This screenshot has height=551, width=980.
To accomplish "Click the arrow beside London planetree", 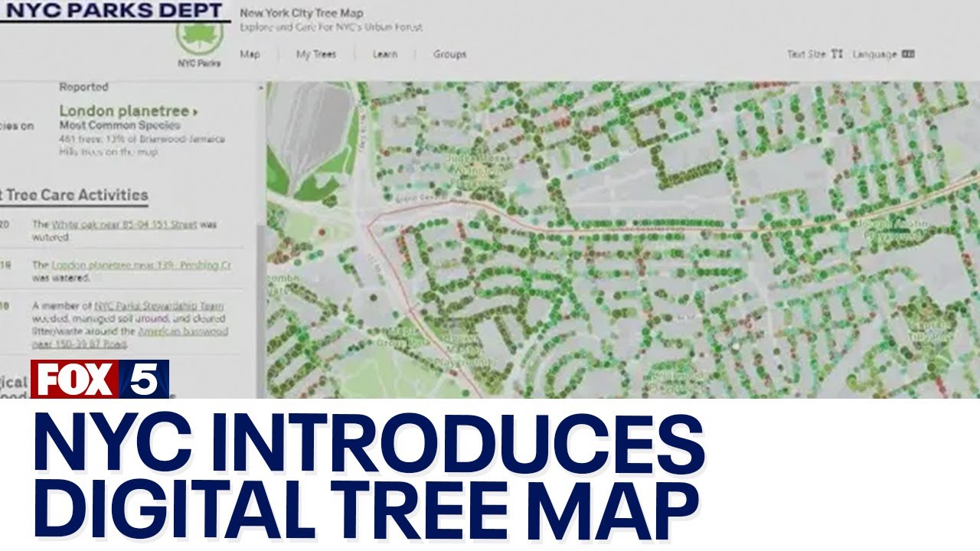I will [x=195, y=112].
